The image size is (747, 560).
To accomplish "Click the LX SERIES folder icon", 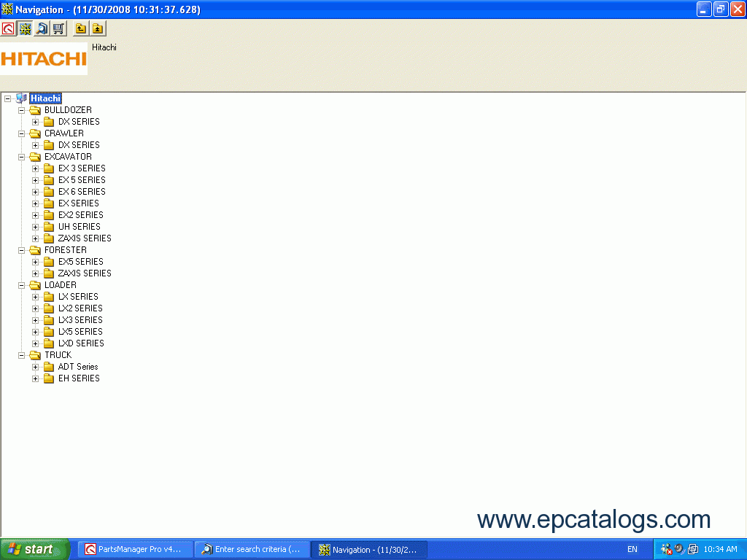I will tap(49, 297).
